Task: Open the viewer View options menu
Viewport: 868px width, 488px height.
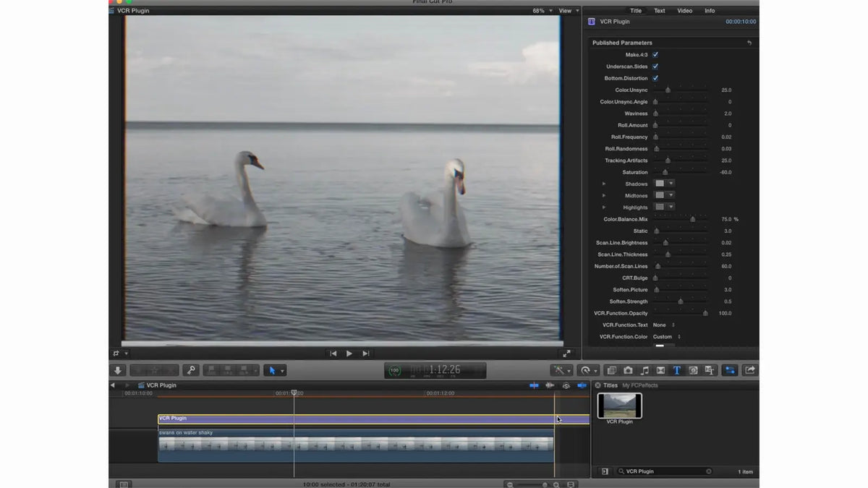Action: 568,11
